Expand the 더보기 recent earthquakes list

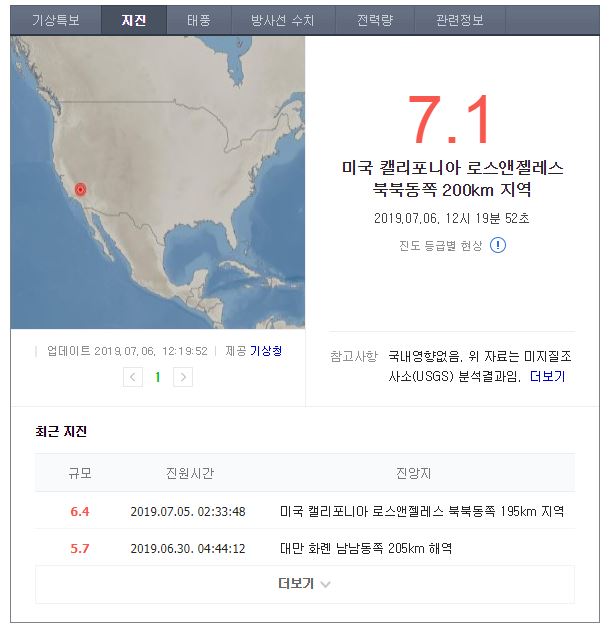(x=305, y=584)
